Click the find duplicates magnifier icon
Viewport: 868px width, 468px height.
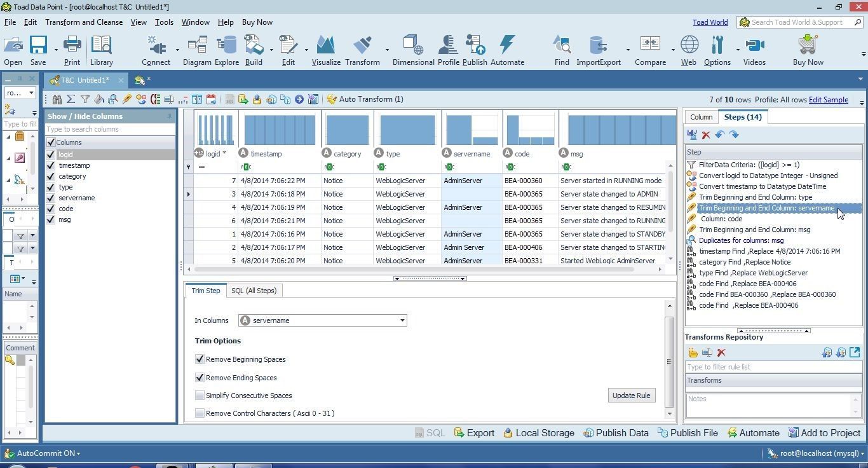click(113, 99)
